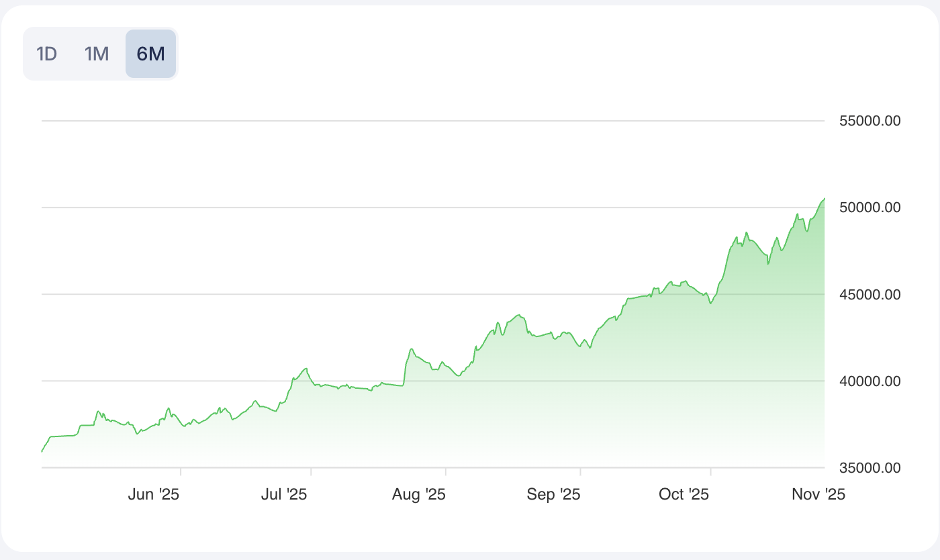The height and width of the screenshot is (560, 940).
Task: Click the axis tick above Sep '25
Action: pyautogui.click(x=581, y=471)
